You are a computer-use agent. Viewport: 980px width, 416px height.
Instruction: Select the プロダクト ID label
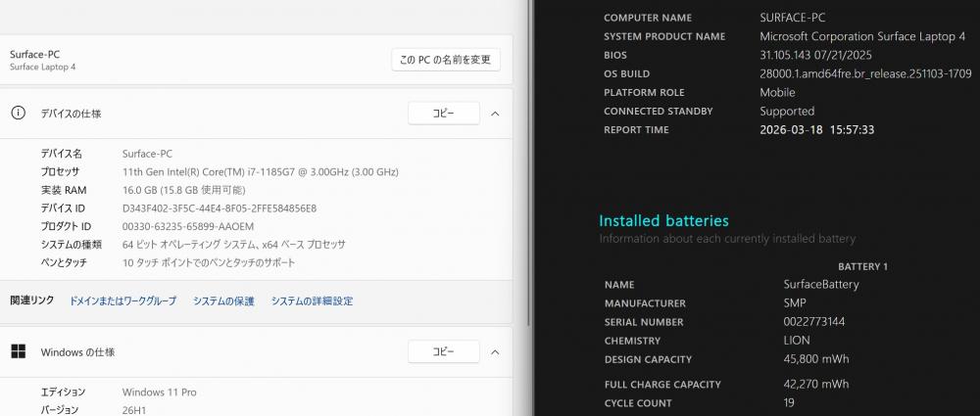[66, 226]
